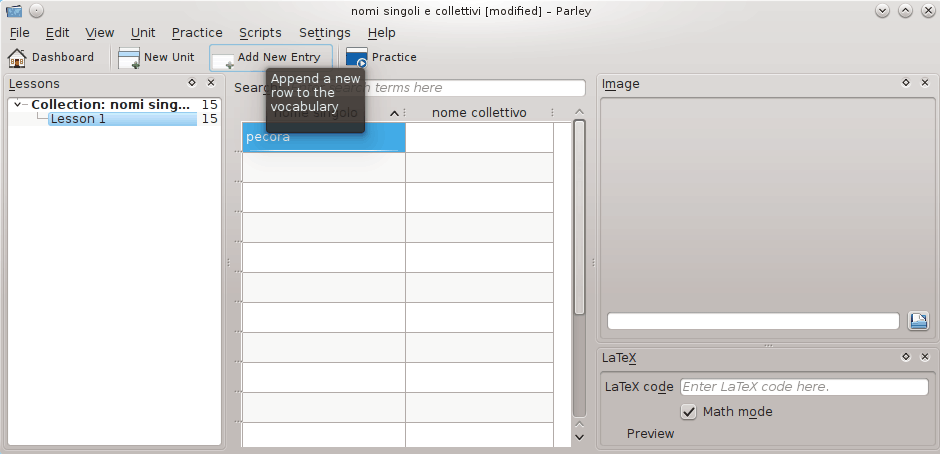The height and width of the screenshot is (454, 940).
Task: Toggle the Math mode checkbox
Action: click(x=689, y=411)
